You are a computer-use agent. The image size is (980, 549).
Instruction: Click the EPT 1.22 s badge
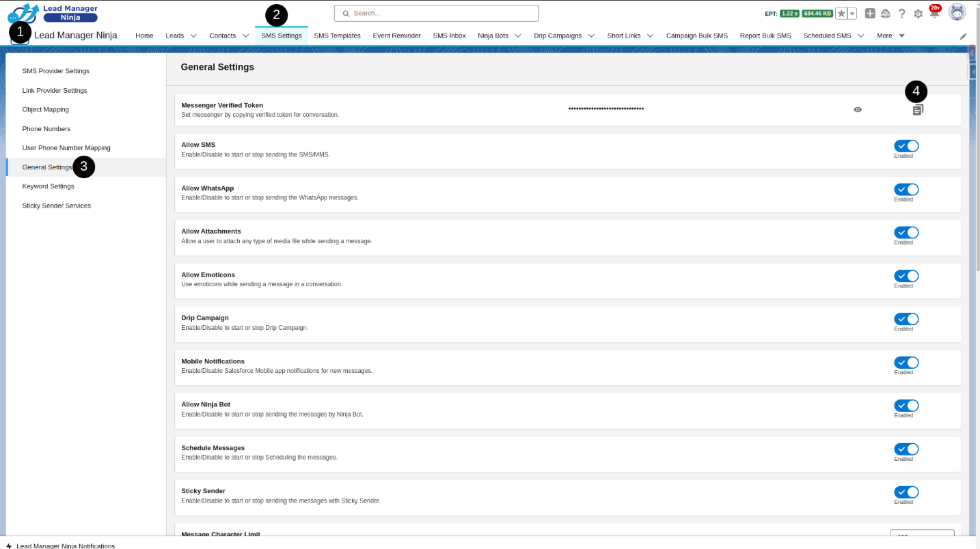[789, 14]
